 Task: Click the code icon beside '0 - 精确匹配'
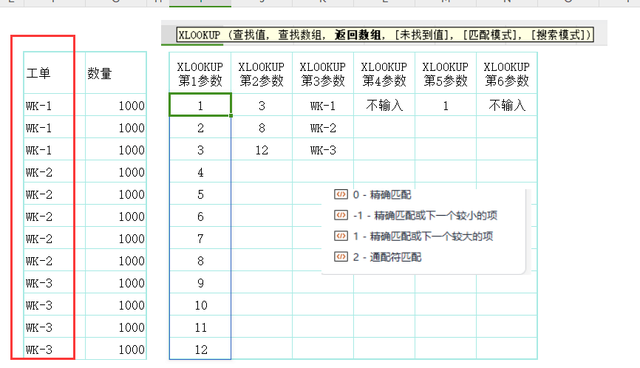tap(341, 194)
